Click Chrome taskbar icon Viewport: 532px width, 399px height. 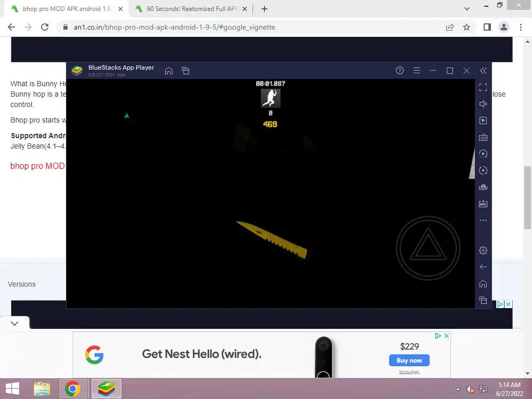tap(73, 389)
